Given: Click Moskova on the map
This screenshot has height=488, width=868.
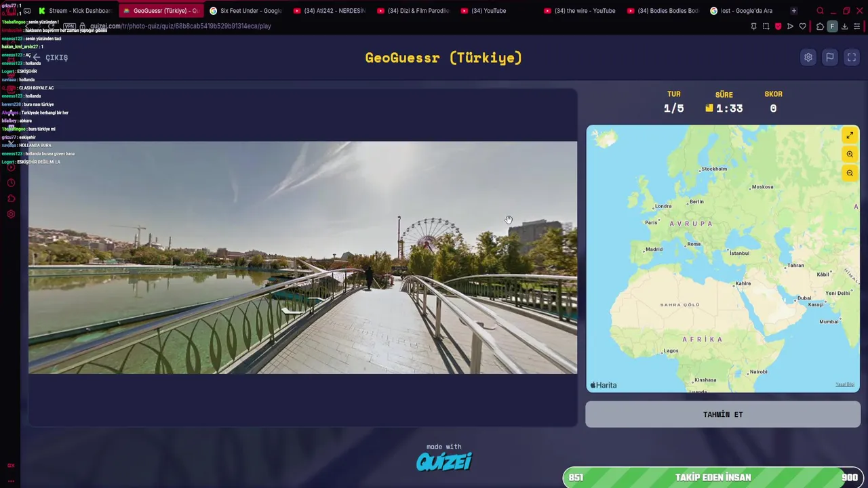Looking at the screenshot, I should point(762,187).
